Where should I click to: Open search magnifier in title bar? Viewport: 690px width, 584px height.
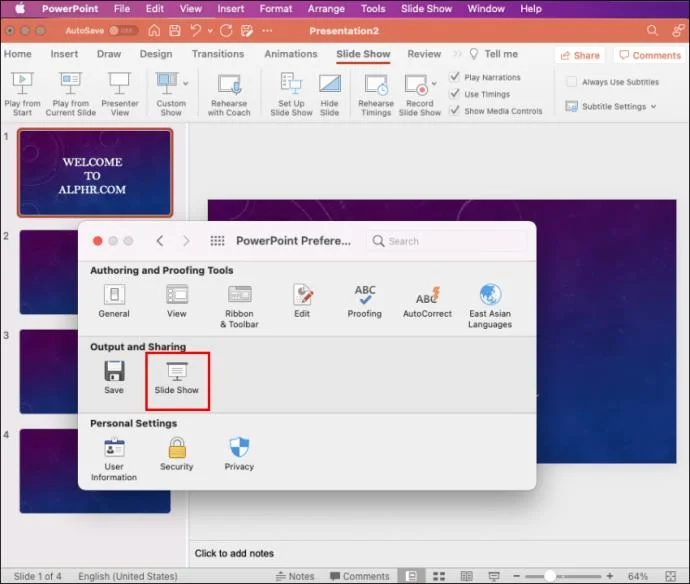[x=652, y=30]
